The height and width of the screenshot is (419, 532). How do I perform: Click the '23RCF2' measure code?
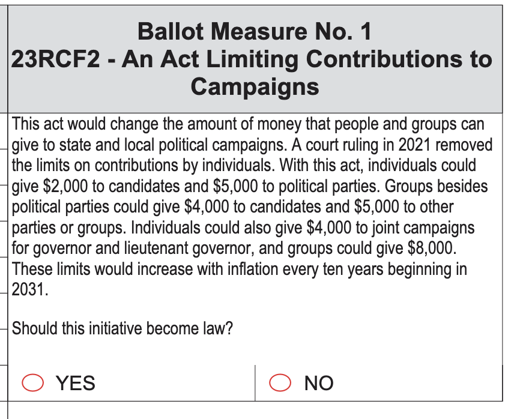point(56,59)
